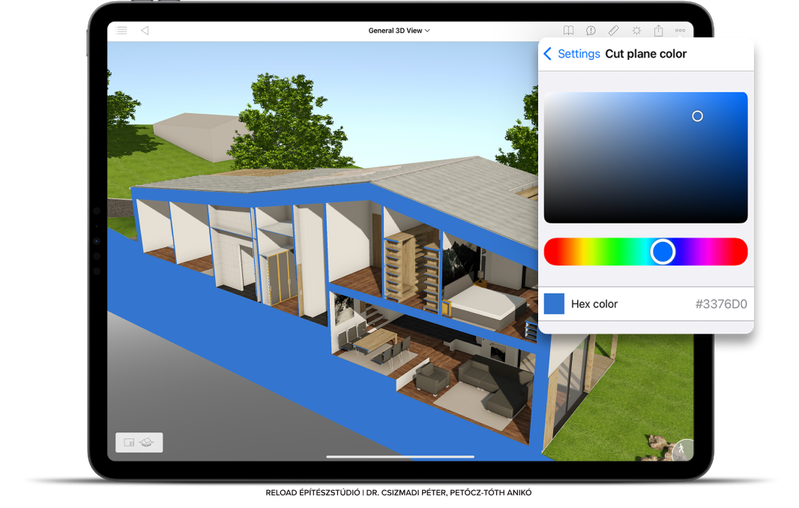Tap the share export icon
Viewport: 799px width, 508px height.
658,30
